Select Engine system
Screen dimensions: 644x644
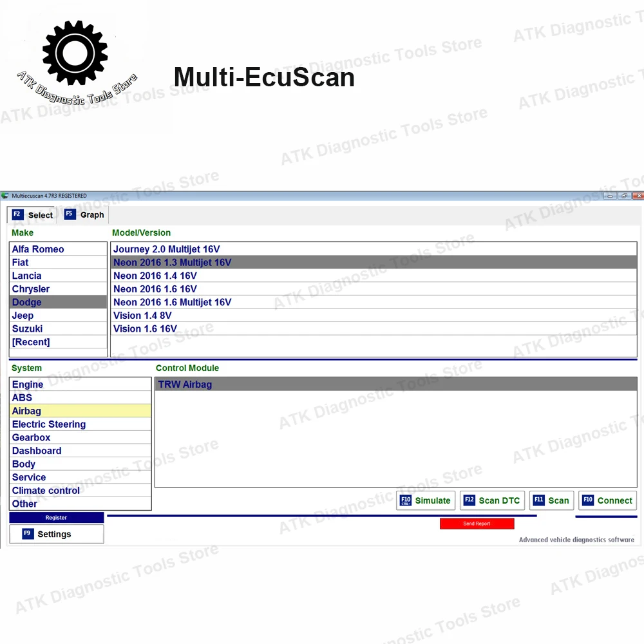pos(80,384)
